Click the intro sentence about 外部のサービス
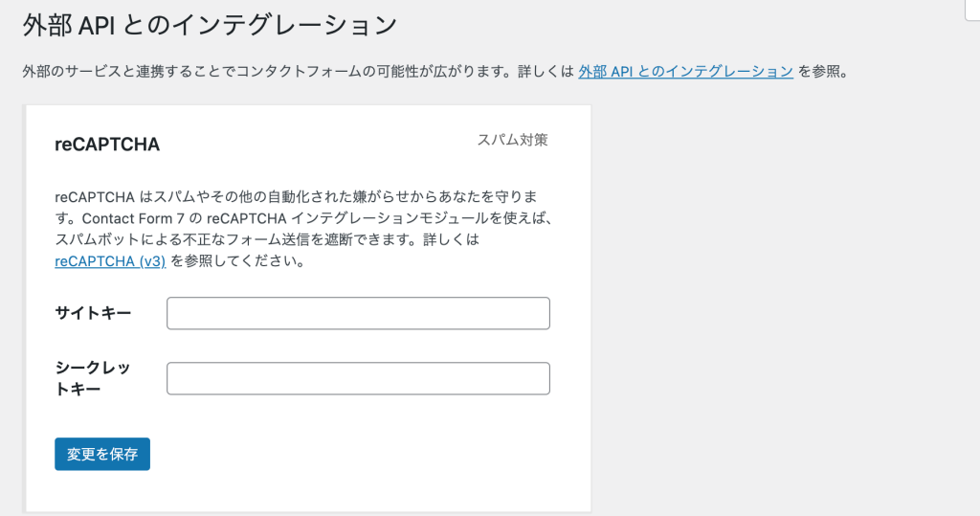 coord(298,72)
